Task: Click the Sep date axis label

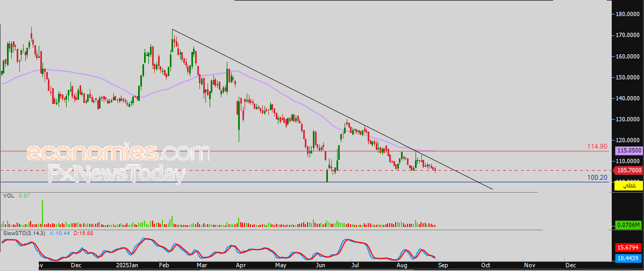Action: (442, 266)
